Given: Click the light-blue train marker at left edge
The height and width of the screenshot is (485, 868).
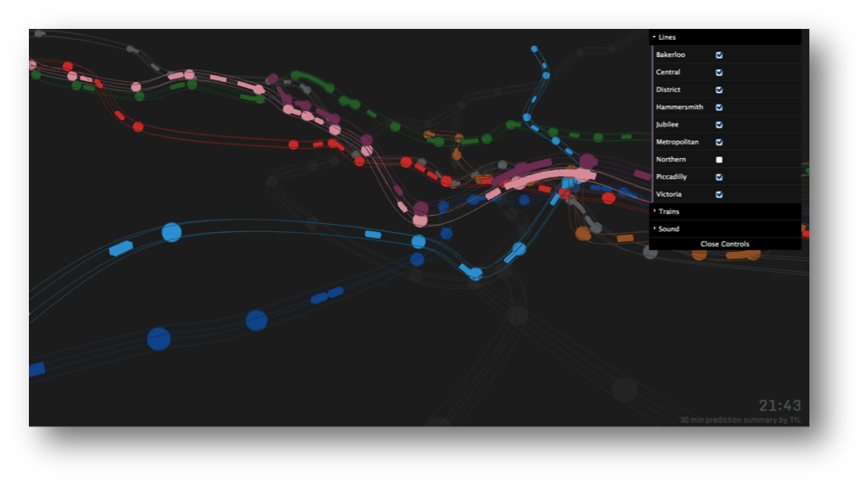Looking at the screenshot, I should 121,248.
